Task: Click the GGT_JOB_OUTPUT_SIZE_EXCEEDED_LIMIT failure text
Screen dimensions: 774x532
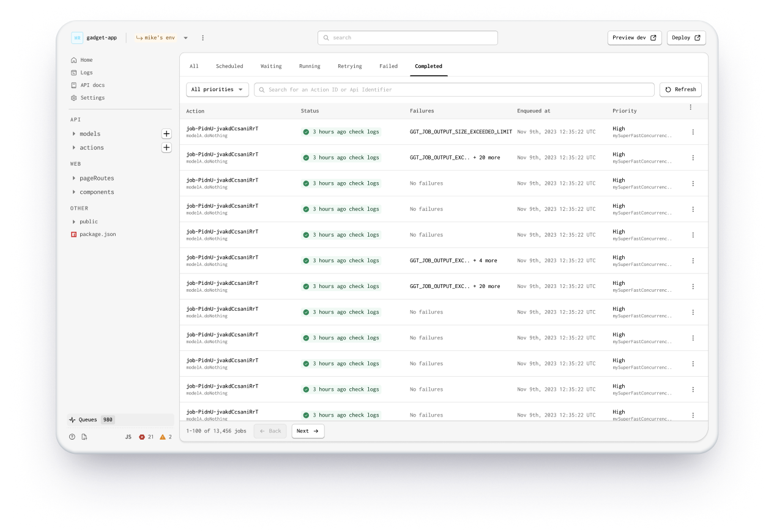Action: pyautogui.click(x=461, y=132)
